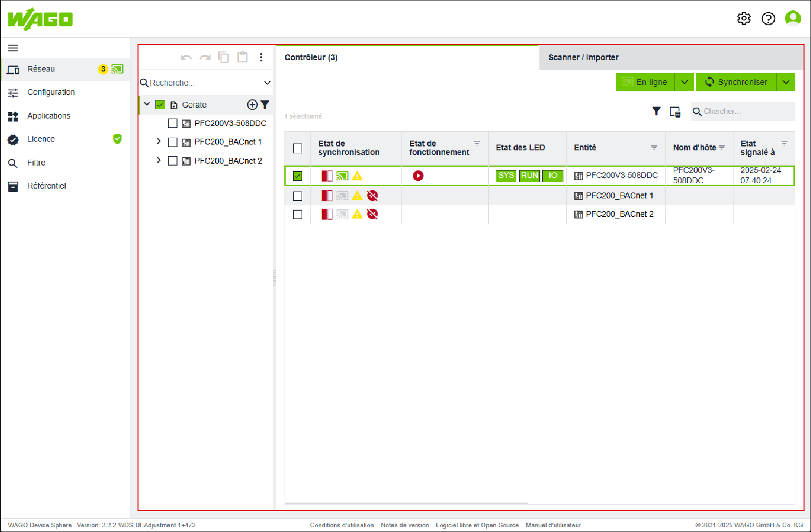Check PFC200V3-508DDC in the tree
The height and width of the screenshot is (532, 811).
pyautogui.click(x=173, y=123)
